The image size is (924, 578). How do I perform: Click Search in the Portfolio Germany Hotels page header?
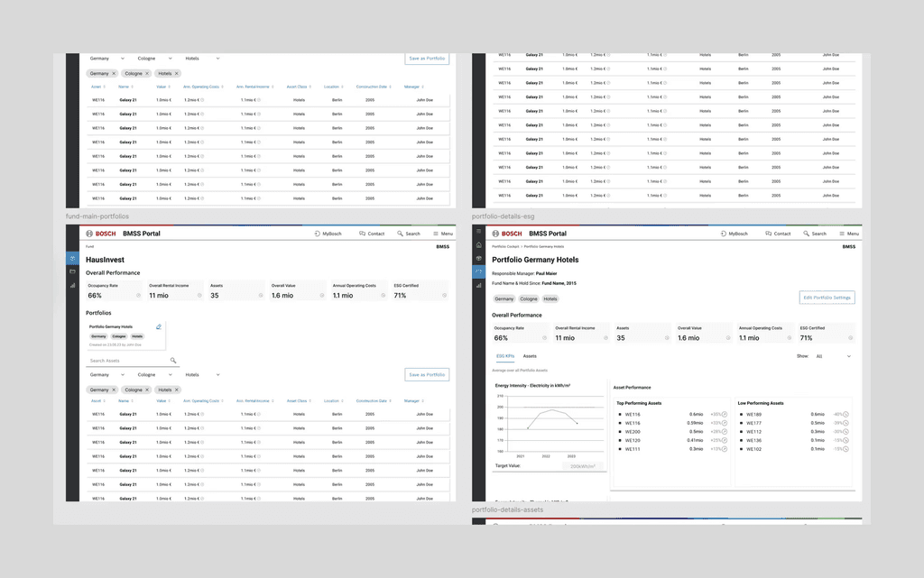click(815, 234)
